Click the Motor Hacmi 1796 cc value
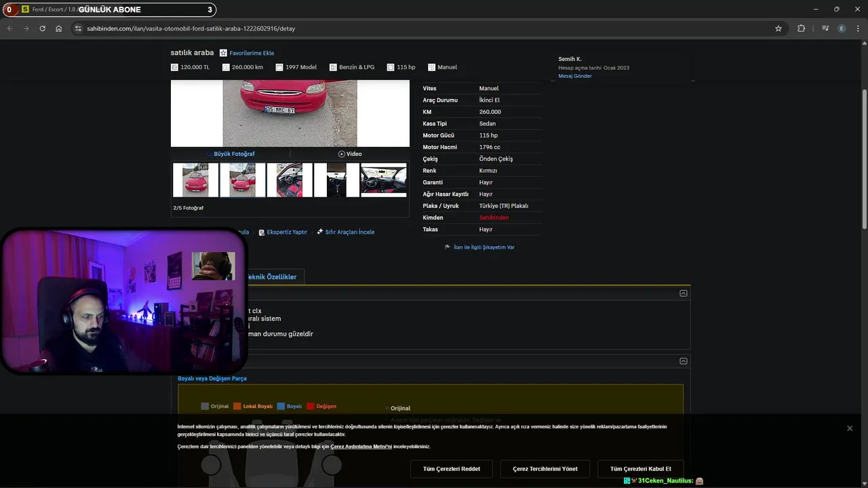Image resolution: width=868 pixels, height=488 pixels. click(x=490, y=147)
